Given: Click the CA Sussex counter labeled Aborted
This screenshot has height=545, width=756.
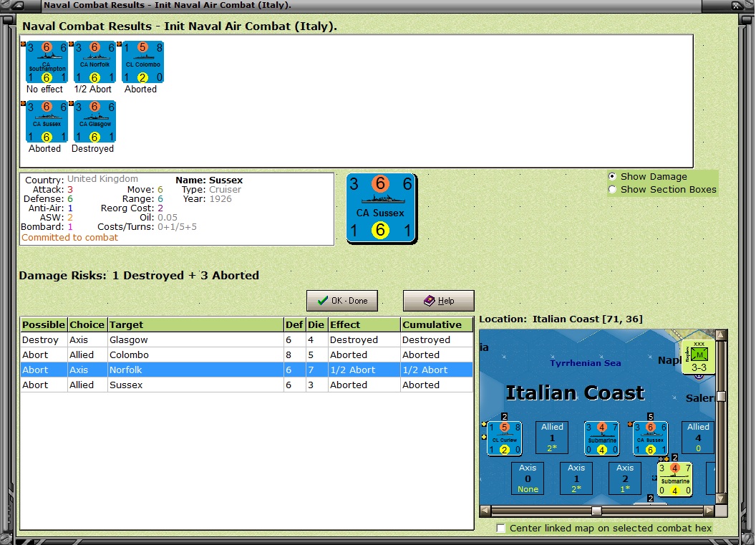Looking at the screenshot, I should click(x=47, y=122).
